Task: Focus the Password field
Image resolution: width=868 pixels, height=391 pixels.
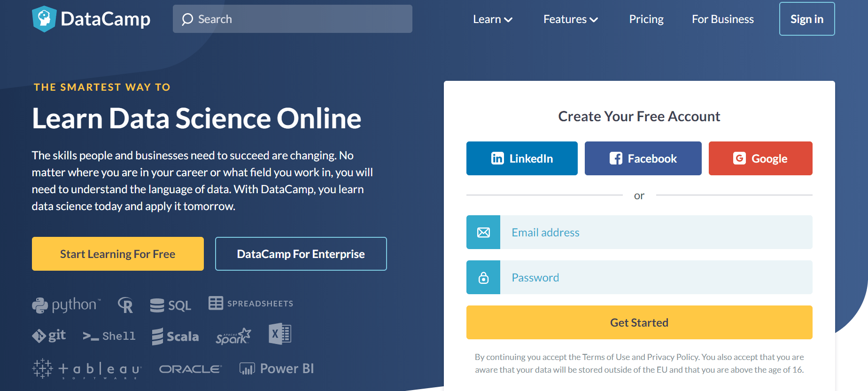Action: (656, 277)
